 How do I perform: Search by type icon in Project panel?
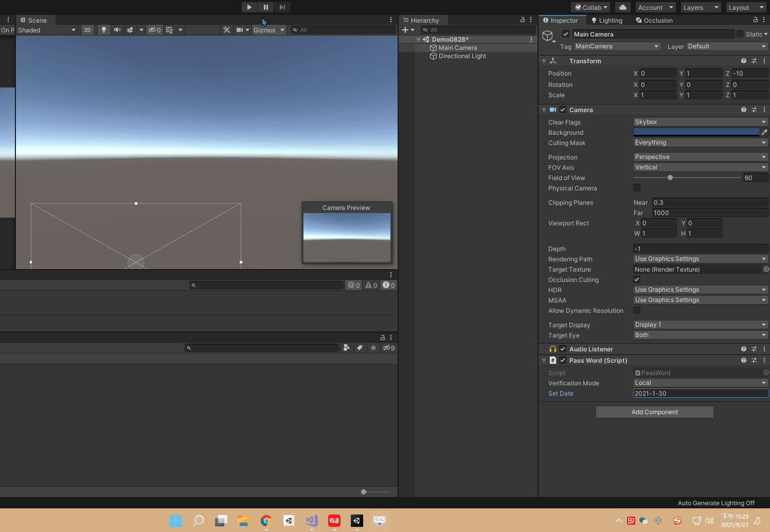[346, 348]
